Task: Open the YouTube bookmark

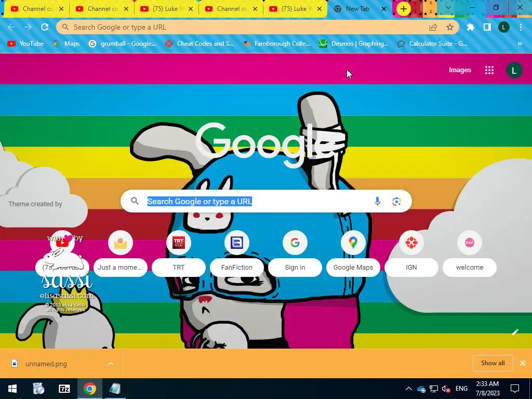Action: pyautogui.click(x=25, y=44)
